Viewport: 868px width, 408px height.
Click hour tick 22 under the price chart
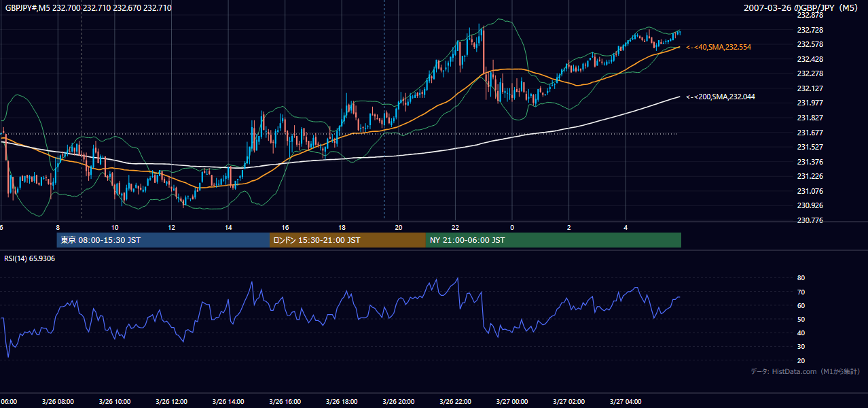coord(456,227)
